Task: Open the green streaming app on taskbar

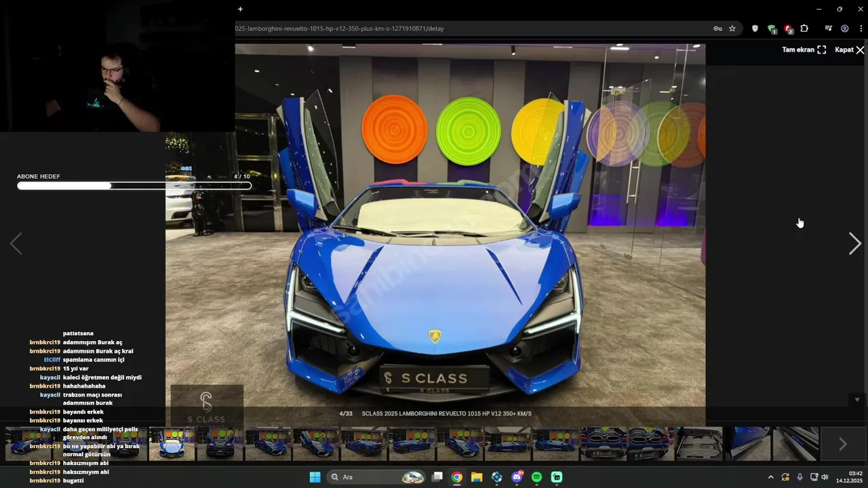Action: click(557, 477)
